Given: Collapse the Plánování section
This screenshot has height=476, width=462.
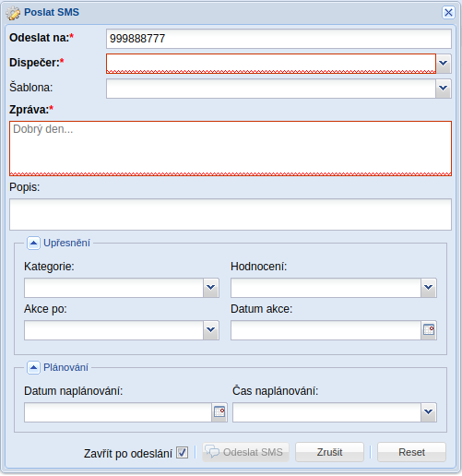Looking at the screenshot, I should pyautogui.click(x=33, y=367).
